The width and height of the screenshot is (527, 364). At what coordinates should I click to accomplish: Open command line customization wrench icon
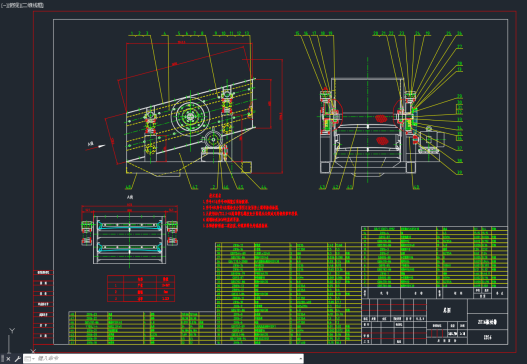[17, 359]
